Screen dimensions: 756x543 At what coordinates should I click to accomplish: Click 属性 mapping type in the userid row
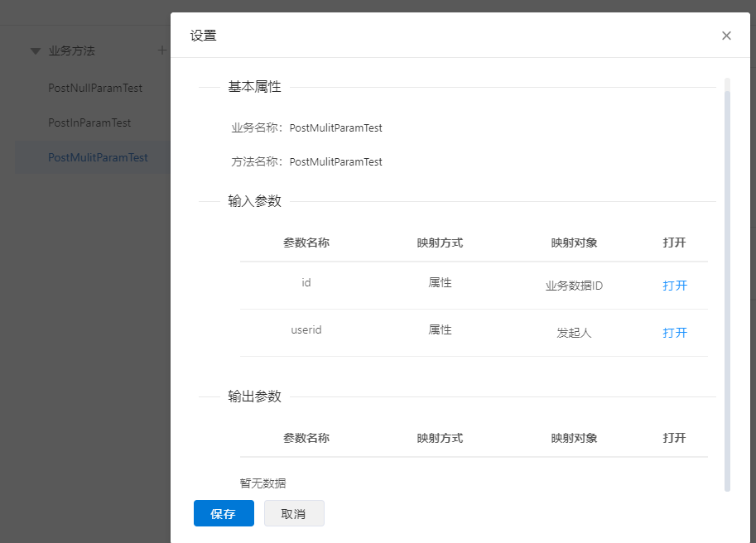coord(440,330)
